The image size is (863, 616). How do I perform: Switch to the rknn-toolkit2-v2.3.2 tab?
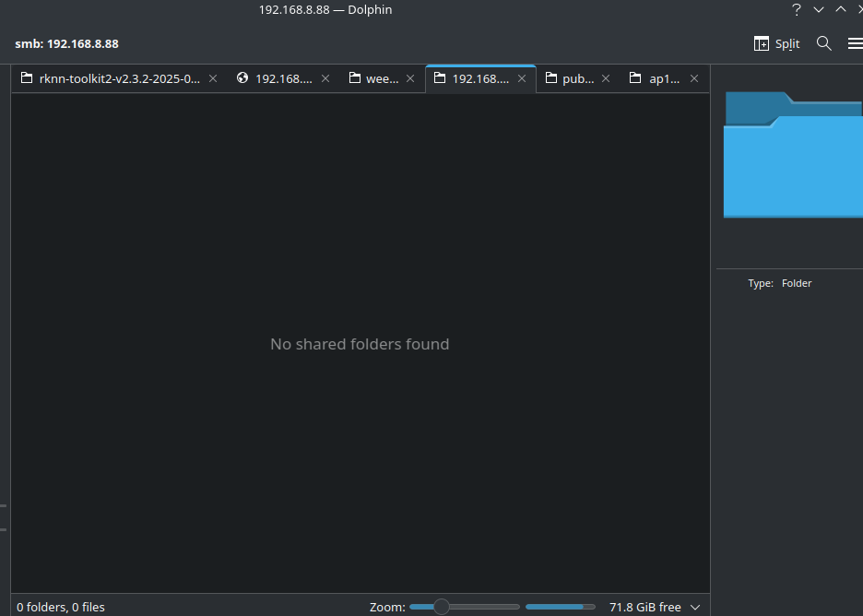point(120,78)
